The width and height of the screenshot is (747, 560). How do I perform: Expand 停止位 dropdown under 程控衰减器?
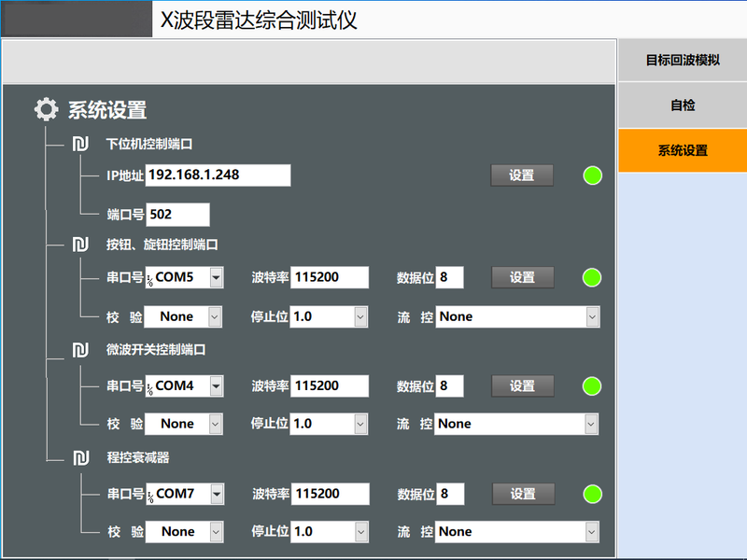tap(361, 532)
